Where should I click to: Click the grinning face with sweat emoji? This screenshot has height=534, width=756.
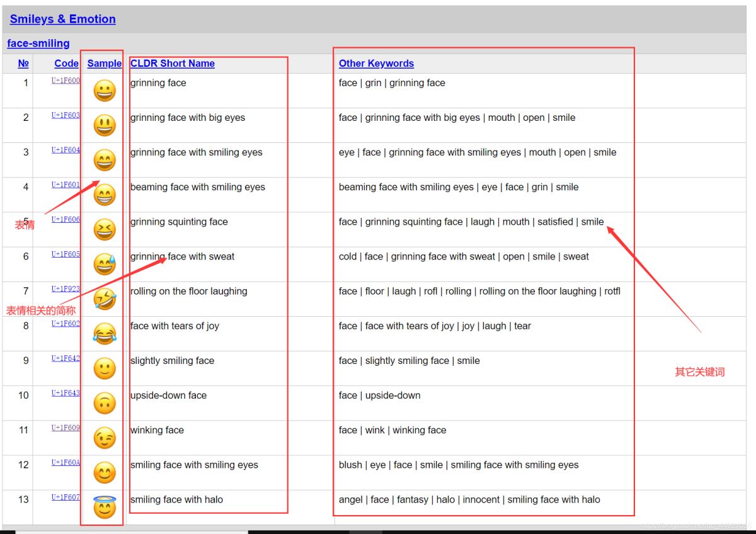105,264
